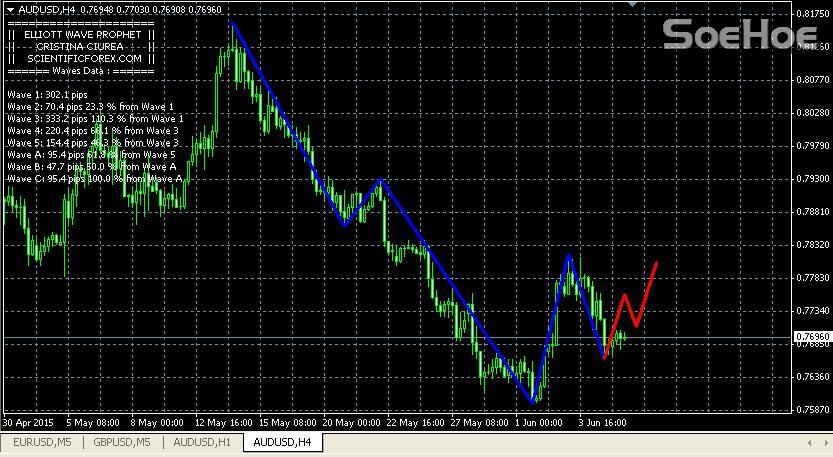Click the '1 Jun 00:00' time axis label
Image resolution: width=833 pixels, height=457 pixels.
click(539, 423)
